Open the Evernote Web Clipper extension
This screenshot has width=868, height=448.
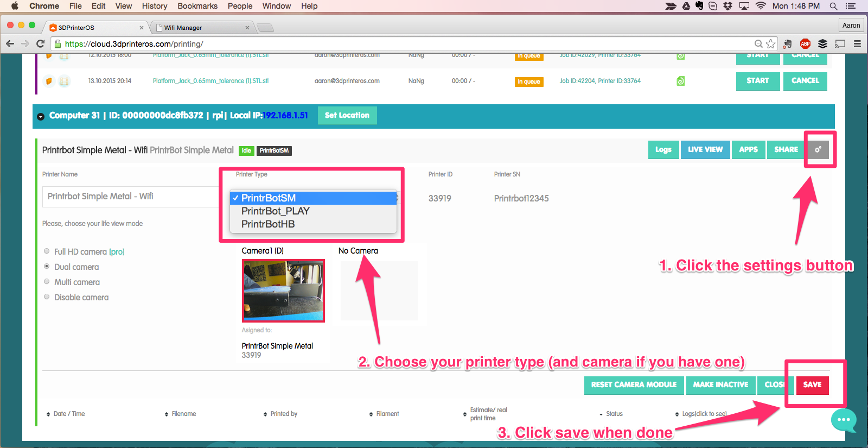coord(788,43)
